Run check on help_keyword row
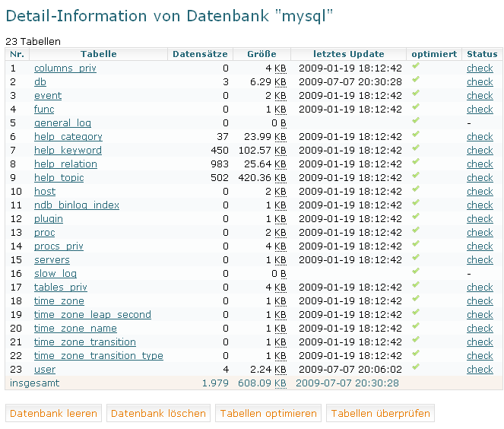This screenshot has width=504, height=429. 480,150
